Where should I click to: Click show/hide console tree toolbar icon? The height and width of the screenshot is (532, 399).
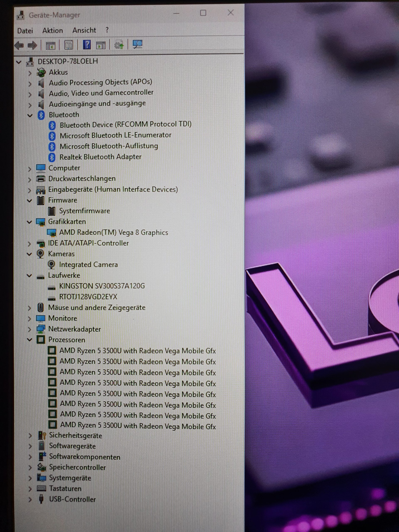(x=50, y=45)
